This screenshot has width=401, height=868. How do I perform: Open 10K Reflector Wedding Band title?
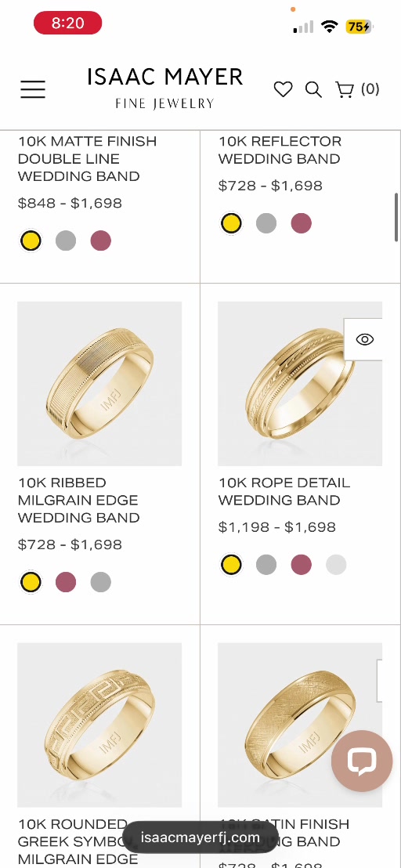(x=280, y=150)
